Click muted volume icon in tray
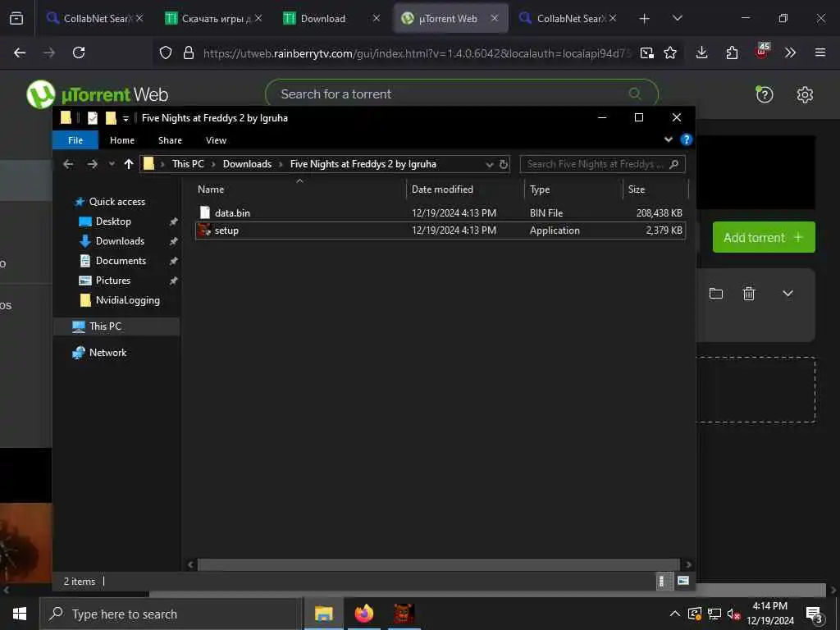The width and height of the screenshot is (840, 630). [x=733, y=614]
